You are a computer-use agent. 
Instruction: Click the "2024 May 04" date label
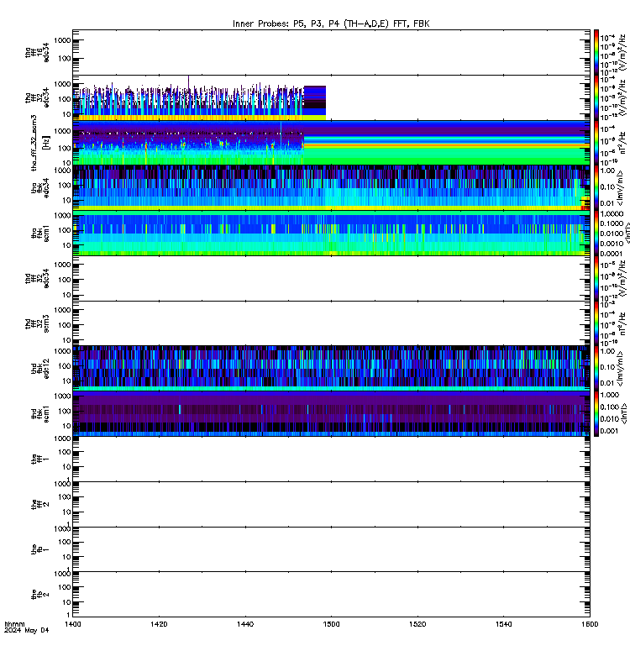tap(27, 631)
